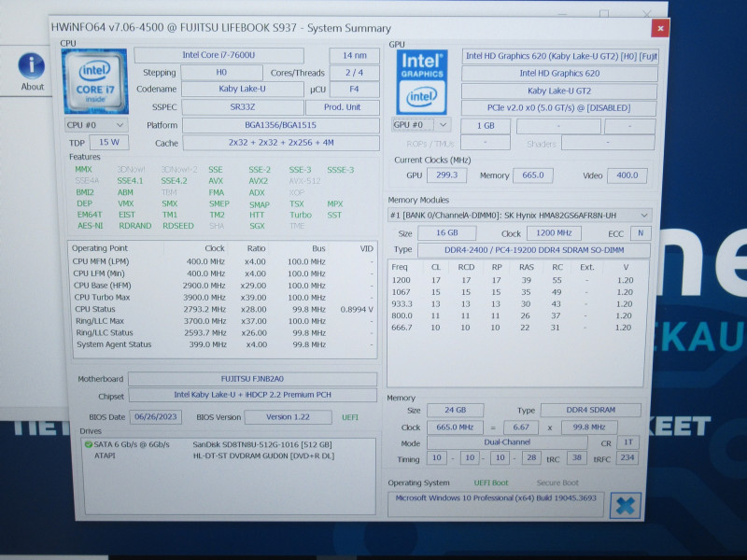Click the ECC N value
Image resolution: width=747 pixels, height=560 pixels.
[x=641, y=232]
